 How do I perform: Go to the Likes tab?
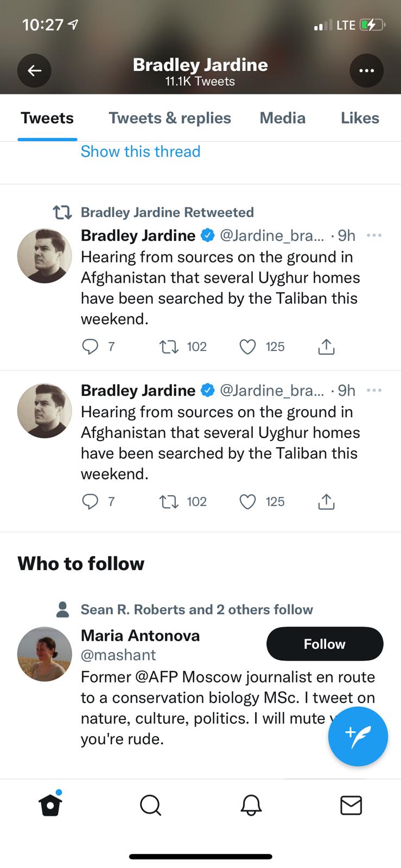pyautogui.click(x=360, y=118)
